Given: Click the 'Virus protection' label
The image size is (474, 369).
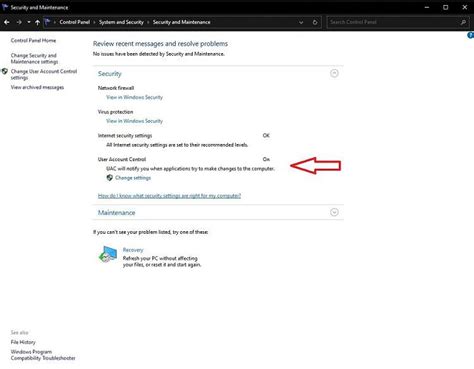Looking at the screenshot, I should (115, 112).
